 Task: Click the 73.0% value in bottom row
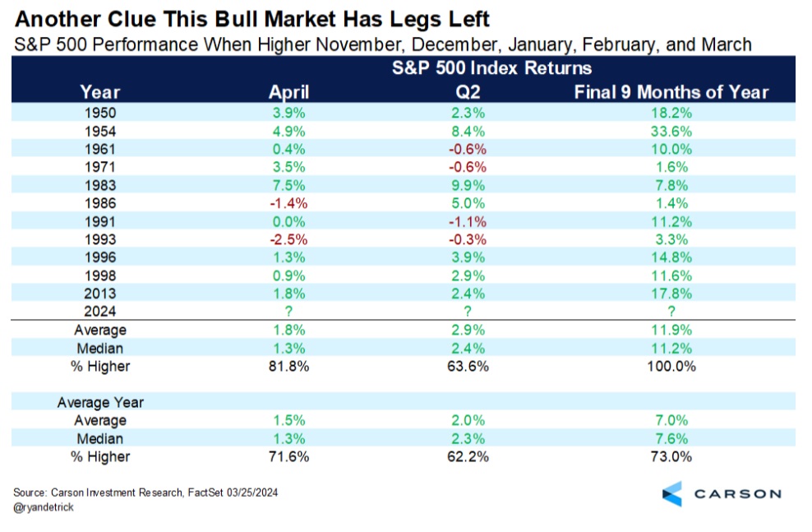click(671, 456)
